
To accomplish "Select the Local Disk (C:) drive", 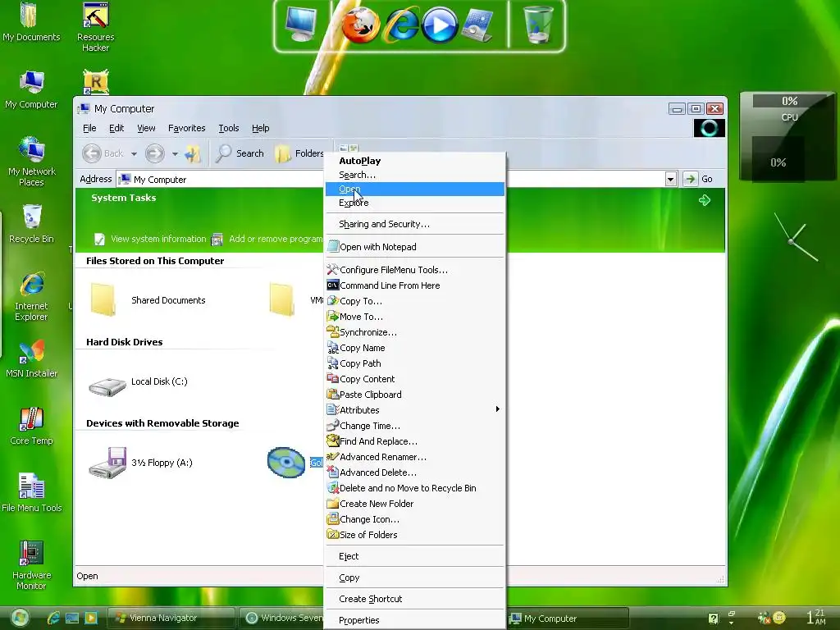I will pyautogui.click(x=138, y=382).
